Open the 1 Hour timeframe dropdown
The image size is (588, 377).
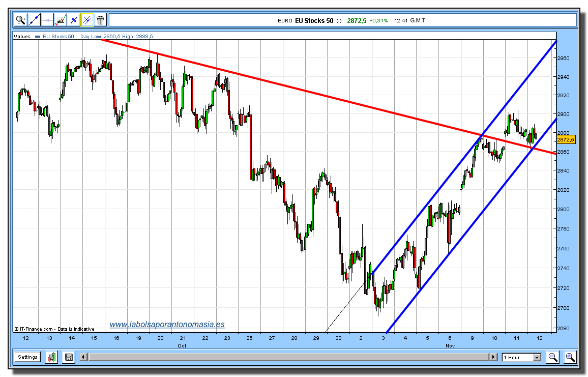click(x=522, y=358)
